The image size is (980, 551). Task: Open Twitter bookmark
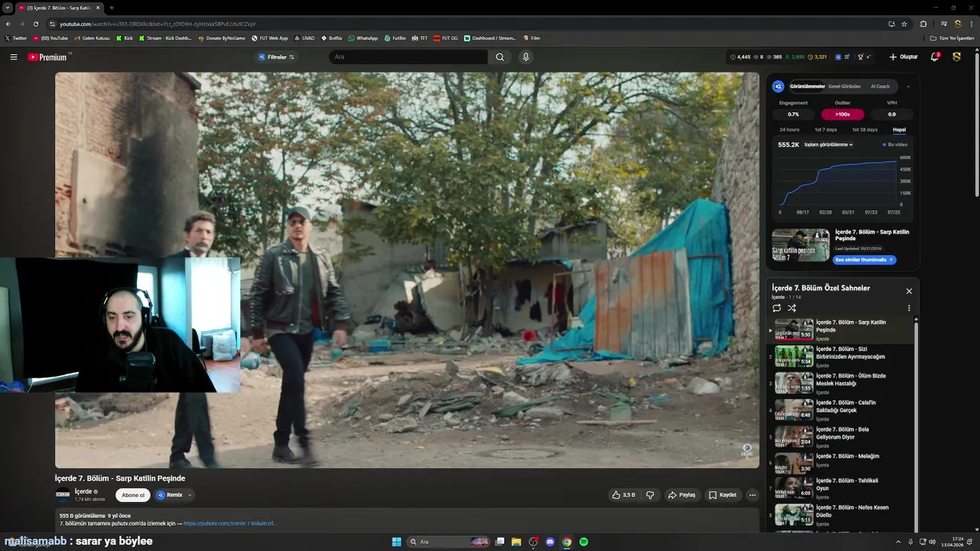point(16,37)
